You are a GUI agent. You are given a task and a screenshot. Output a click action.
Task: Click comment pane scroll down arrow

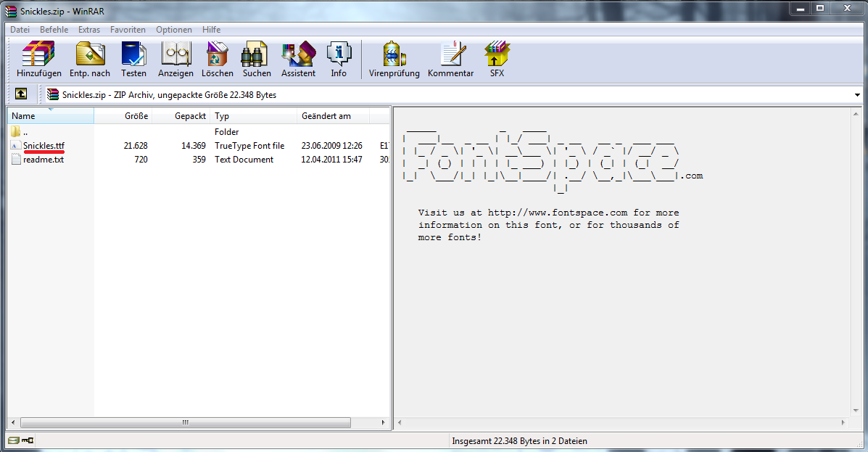[856, 411]
